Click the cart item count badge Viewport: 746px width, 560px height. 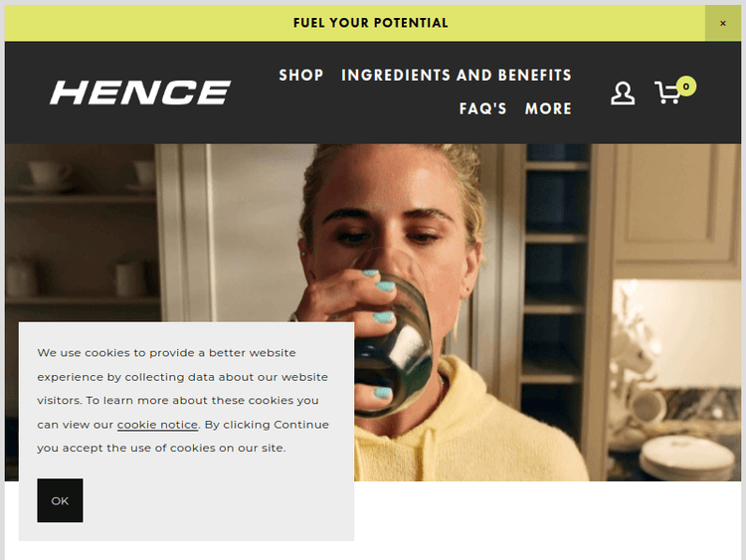click(x=685, y=87)
